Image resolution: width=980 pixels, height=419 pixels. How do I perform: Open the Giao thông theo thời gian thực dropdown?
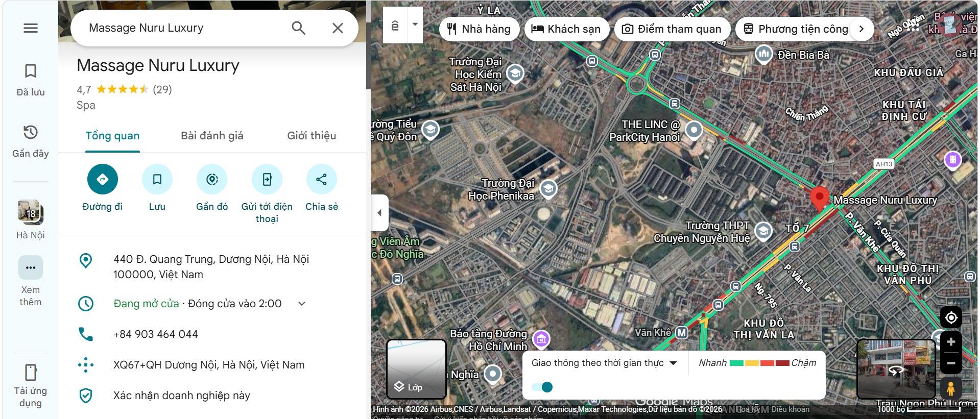(x=604, y=363)
